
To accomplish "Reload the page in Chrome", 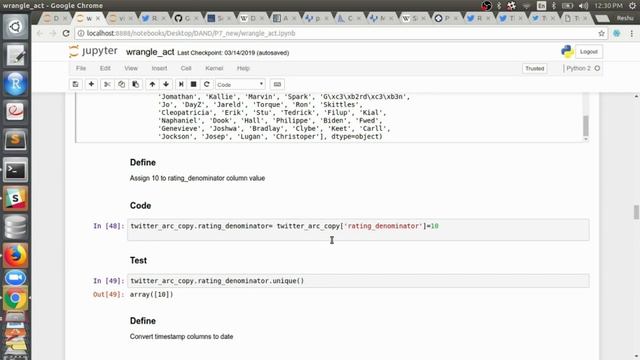I will [66, 33].
